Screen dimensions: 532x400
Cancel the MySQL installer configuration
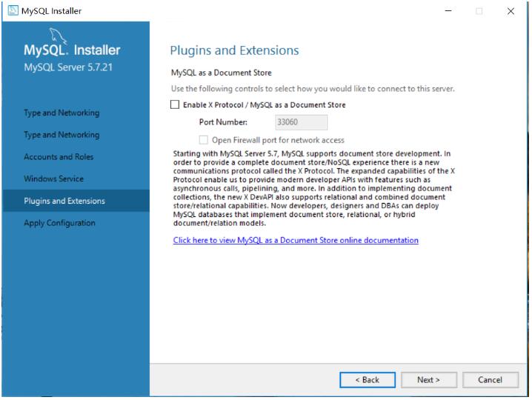tap(491, 380)
